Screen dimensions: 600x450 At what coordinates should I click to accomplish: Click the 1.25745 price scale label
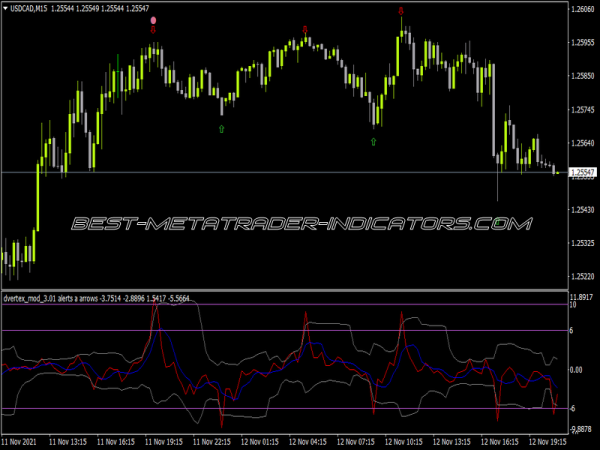coord(582,110)
